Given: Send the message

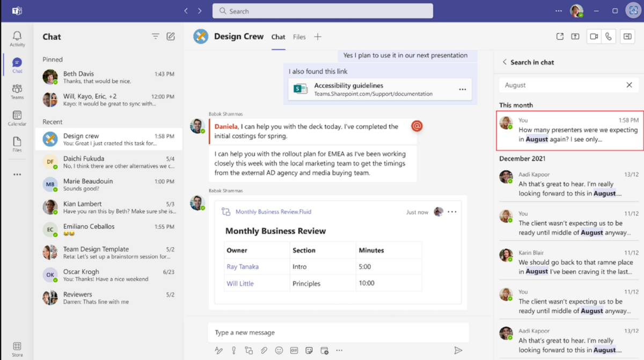Looking at the screenshot, I should click(458, 350).
